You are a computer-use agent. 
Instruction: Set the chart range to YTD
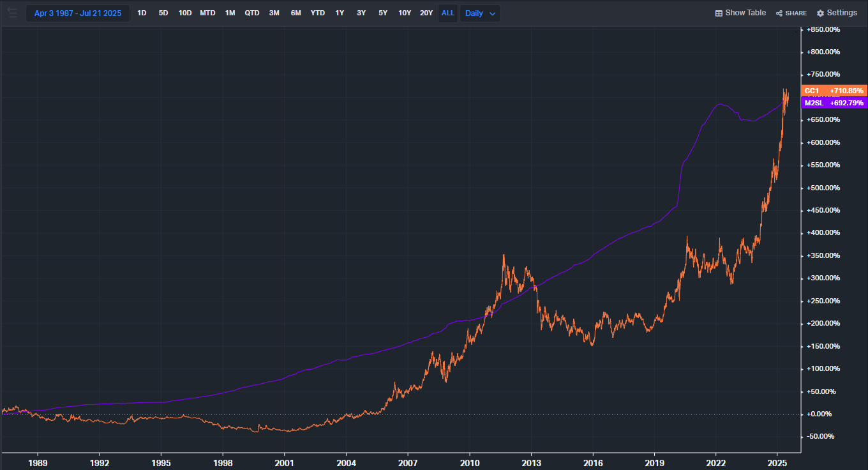tap(318, 13)
